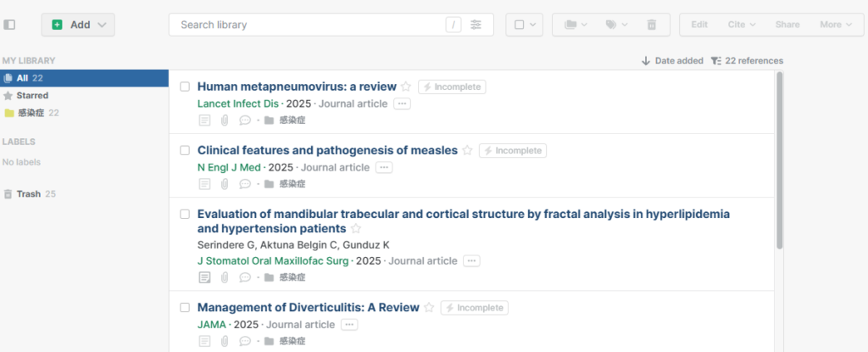Image resolution: width=868 pixels, height=352 pixels.
Task: Open the Trash folder
Action: 29,193
